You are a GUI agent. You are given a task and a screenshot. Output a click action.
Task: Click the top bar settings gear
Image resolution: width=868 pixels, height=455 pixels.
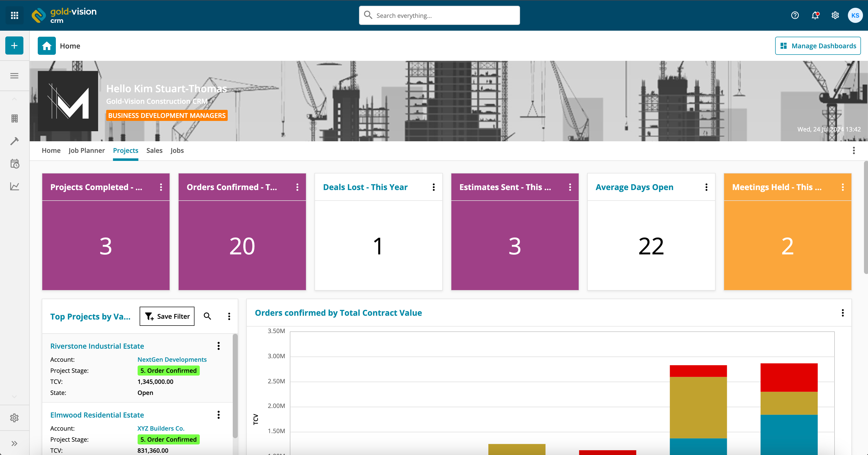point(835,15)
